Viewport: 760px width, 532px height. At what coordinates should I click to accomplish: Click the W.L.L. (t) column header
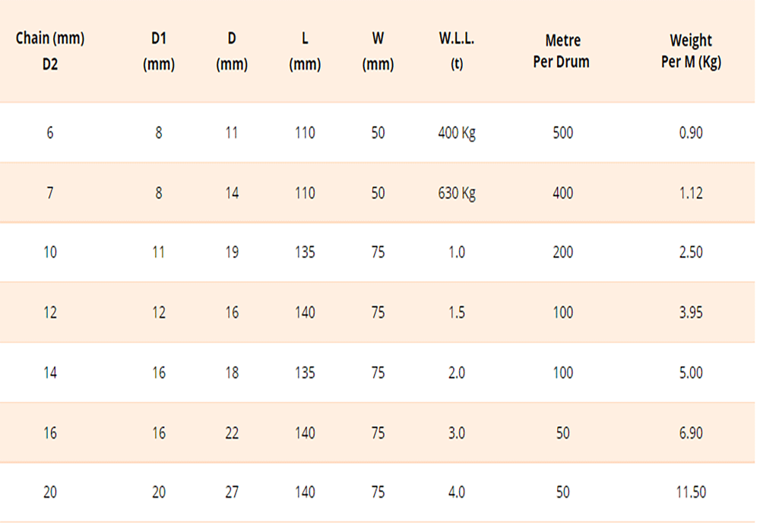456,52
